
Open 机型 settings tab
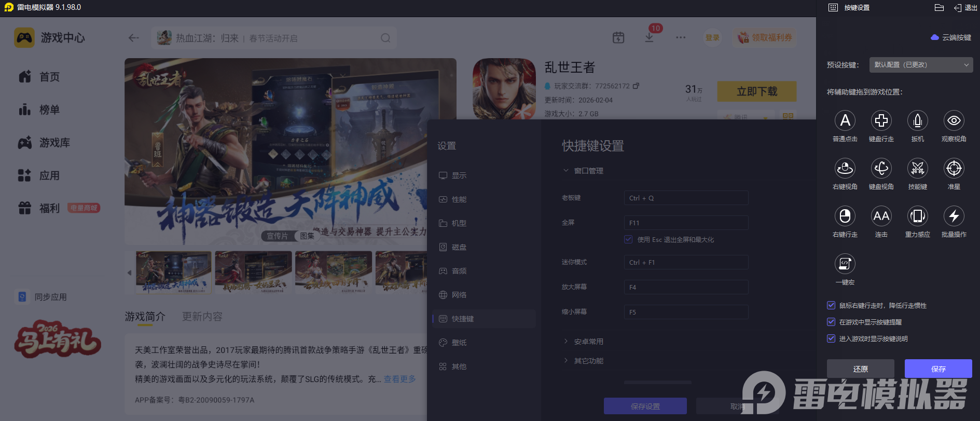coord(484,223)
